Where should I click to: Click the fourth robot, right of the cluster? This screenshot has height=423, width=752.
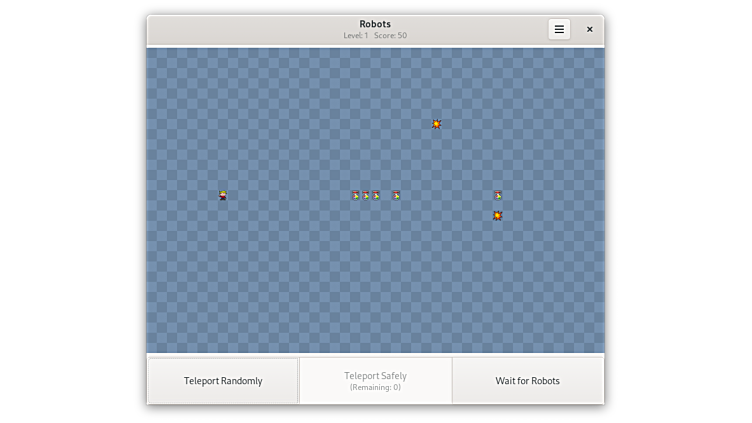(x=396, y=195)
